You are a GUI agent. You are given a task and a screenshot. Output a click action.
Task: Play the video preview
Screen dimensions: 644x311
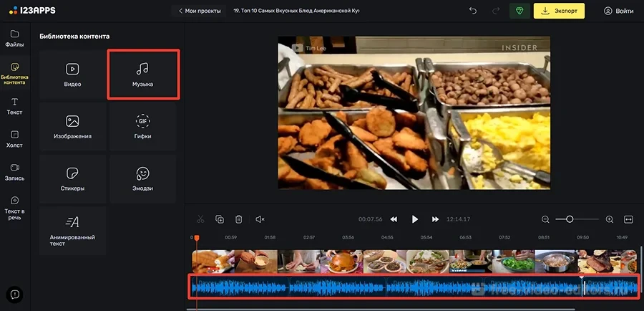tap(415, 219)
